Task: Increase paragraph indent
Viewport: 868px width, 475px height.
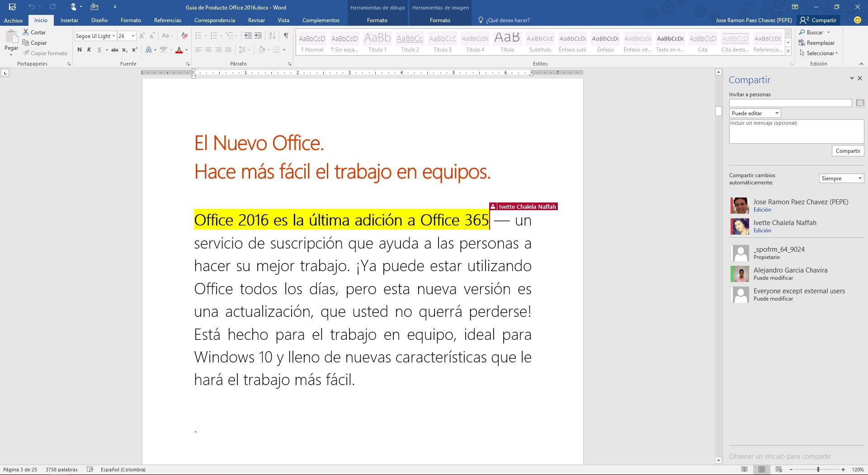Action: point(258,36)
